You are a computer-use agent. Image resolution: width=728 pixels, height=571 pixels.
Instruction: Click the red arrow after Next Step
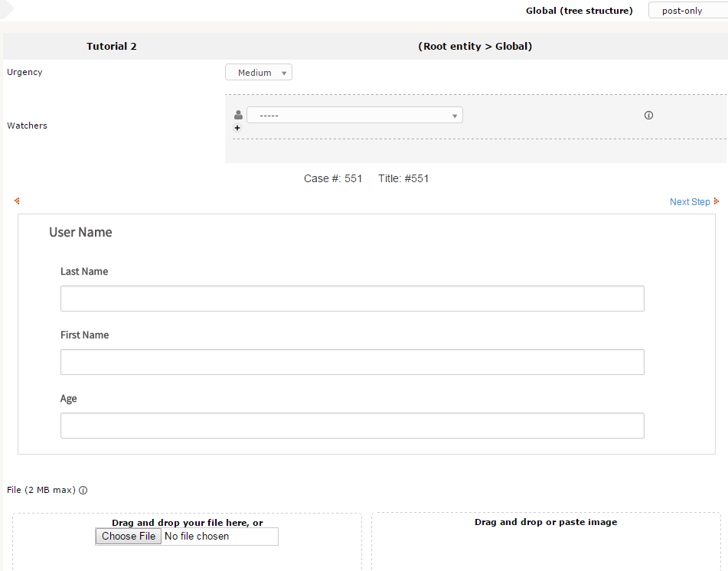coord(717,202)
